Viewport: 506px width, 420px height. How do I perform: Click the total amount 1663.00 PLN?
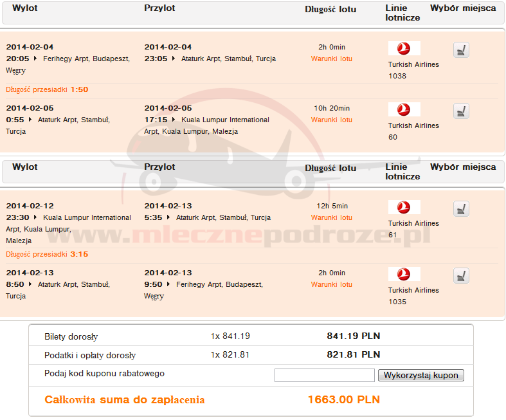pos(344,399)
